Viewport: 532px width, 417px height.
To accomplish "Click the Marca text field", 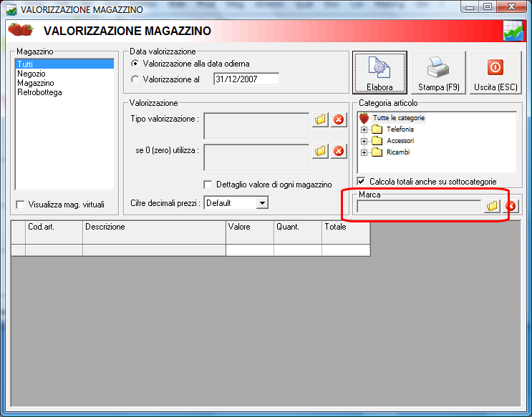I will click(419, 206).
